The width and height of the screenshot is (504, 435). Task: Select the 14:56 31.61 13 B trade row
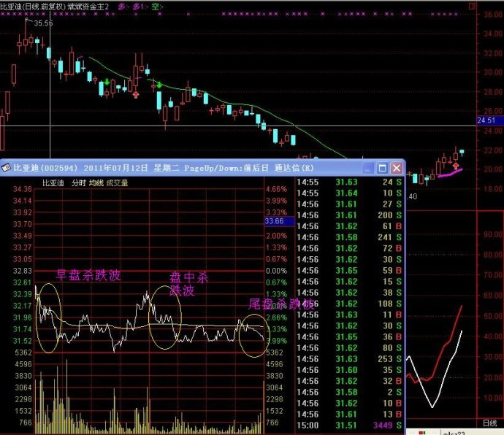[x=349, y=415]
